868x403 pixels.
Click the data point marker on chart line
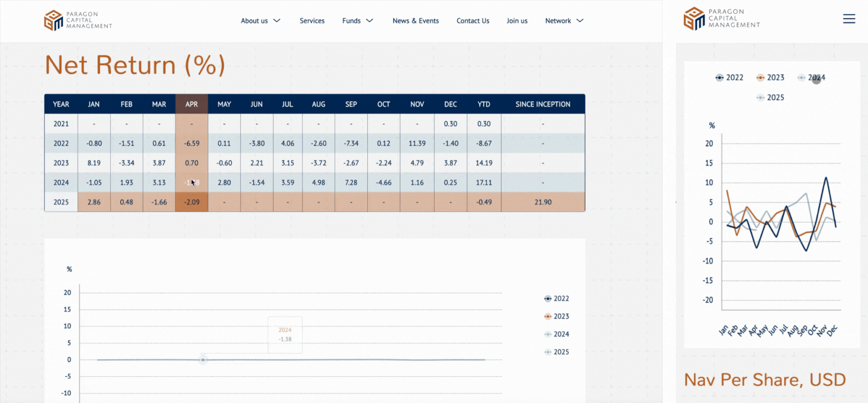(203, 360)
